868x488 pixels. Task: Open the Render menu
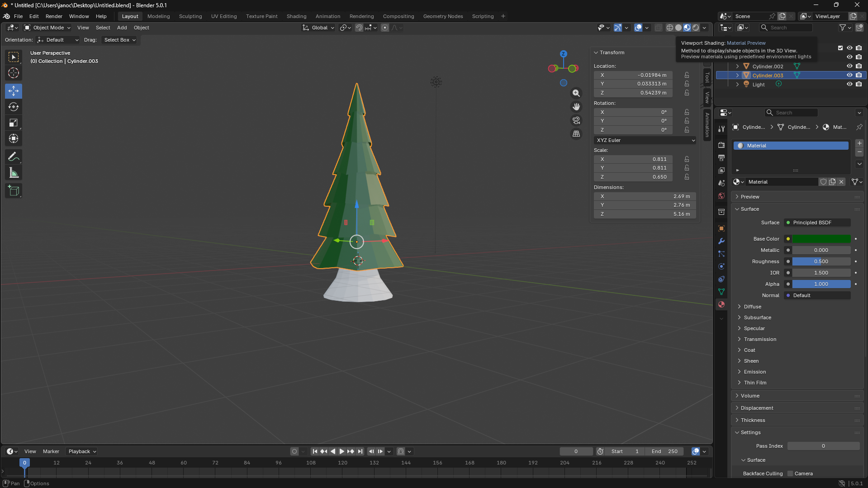tap(54, 16)
